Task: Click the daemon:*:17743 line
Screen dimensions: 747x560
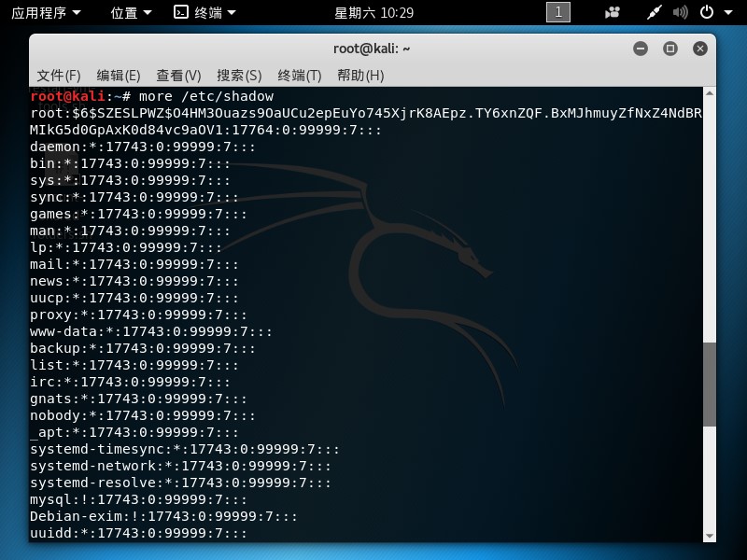Action: pos(143,147)
